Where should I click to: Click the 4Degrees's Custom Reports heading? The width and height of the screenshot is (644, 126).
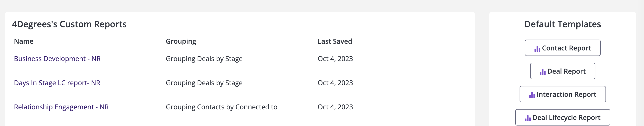[x=69, y=24]
